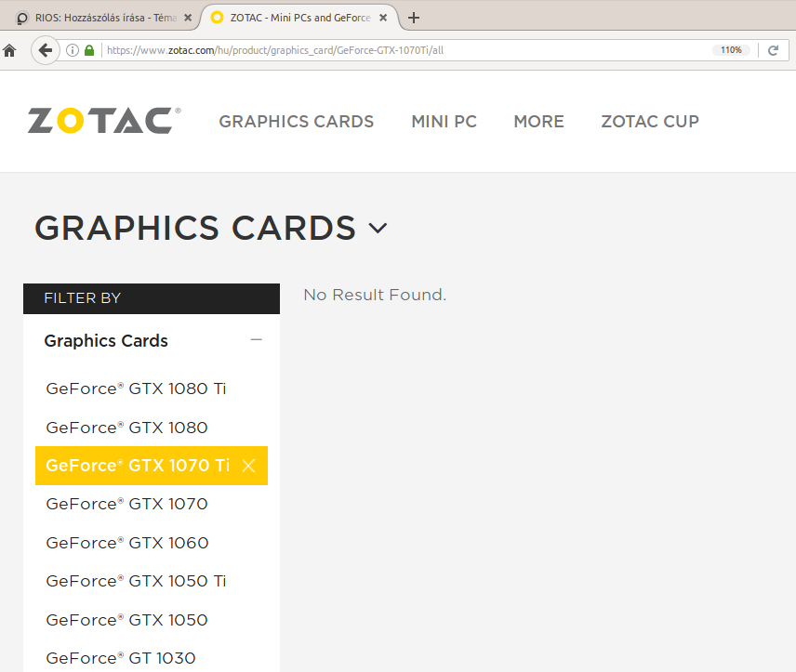
Task: Filter by GeForce GTX 1070
Action: 126,504
